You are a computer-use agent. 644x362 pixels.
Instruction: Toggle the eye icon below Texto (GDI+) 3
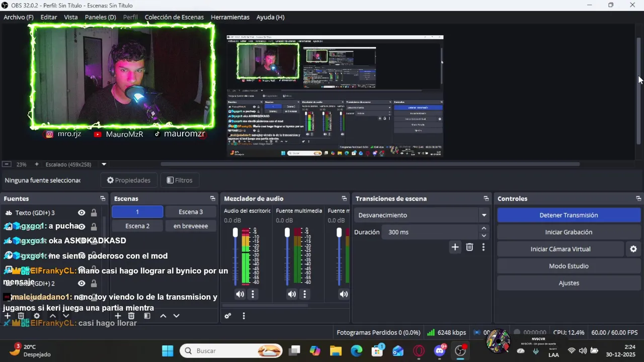82,226
